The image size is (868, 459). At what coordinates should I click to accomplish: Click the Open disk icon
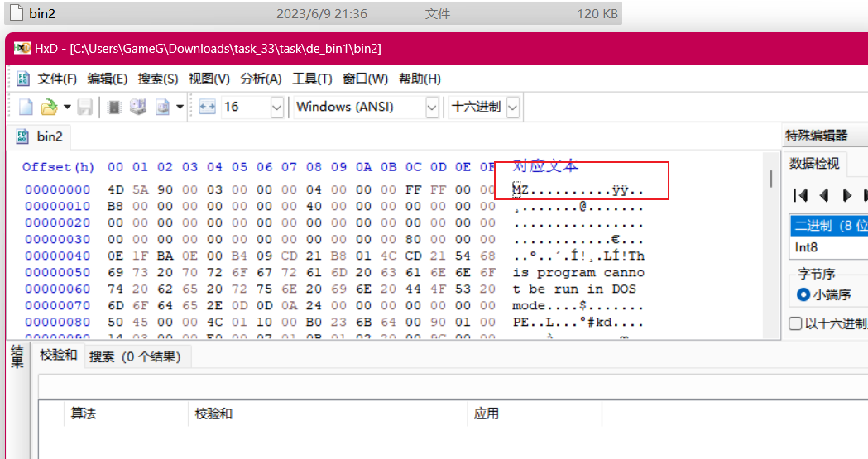tap(138, 107)
